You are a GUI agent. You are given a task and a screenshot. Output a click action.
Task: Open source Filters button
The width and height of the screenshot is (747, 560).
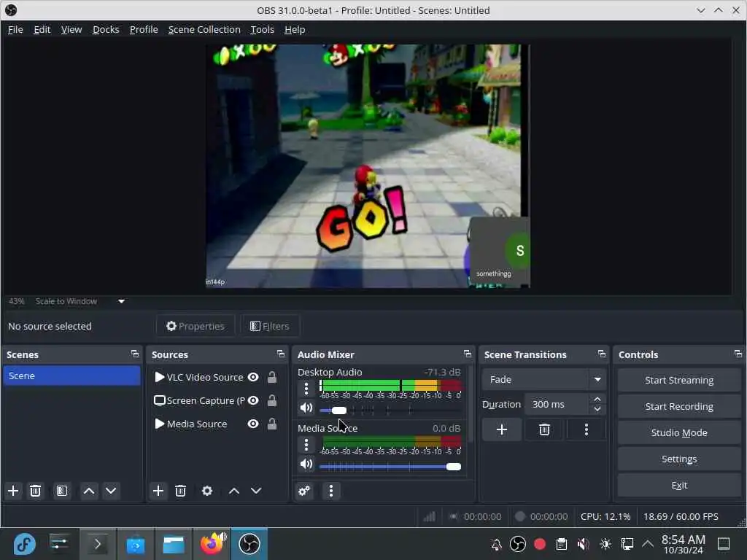coord(270,326)
